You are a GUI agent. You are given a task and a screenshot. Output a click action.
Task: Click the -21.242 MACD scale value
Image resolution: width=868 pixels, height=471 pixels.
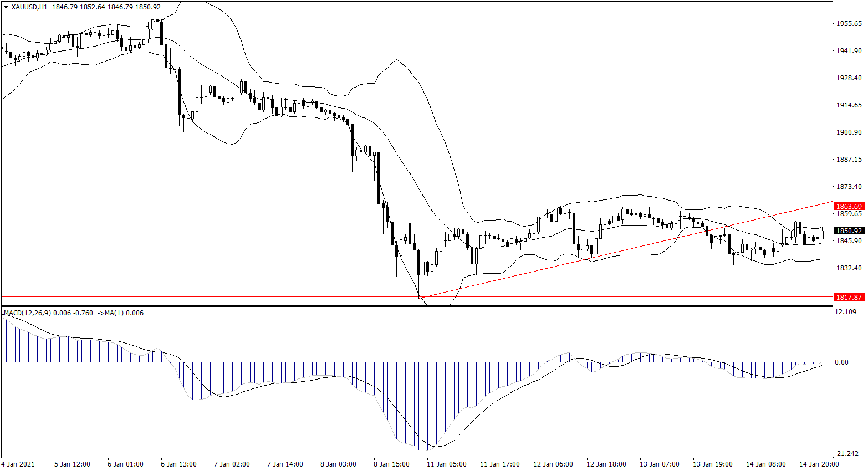click(847, 453)
